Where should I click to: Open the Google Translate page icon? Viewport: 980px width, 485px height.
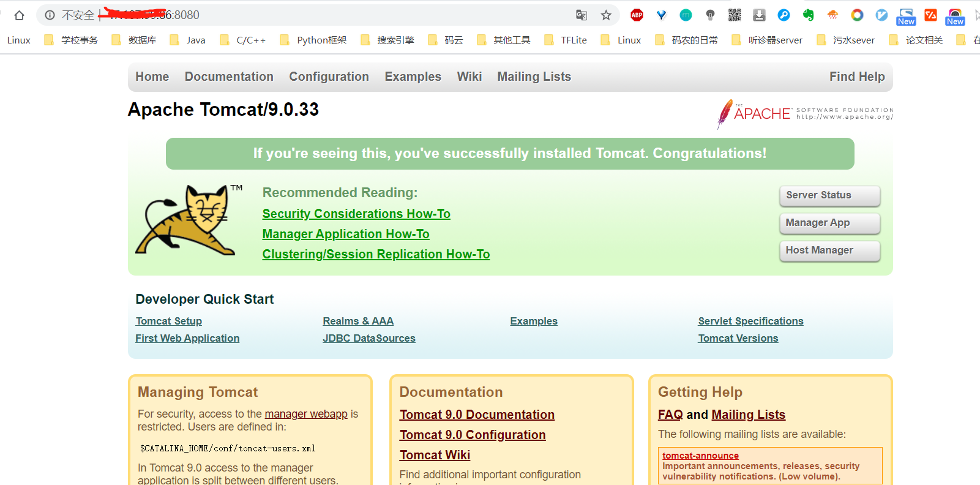click(582, 15)
